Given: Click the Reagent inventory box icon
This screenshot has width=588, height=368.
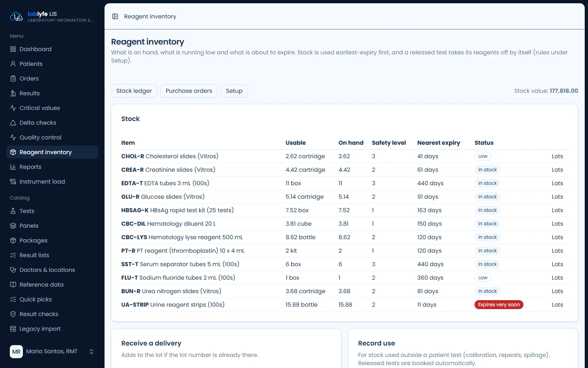Looking at the screenshot, I should [x=13, y=152].
